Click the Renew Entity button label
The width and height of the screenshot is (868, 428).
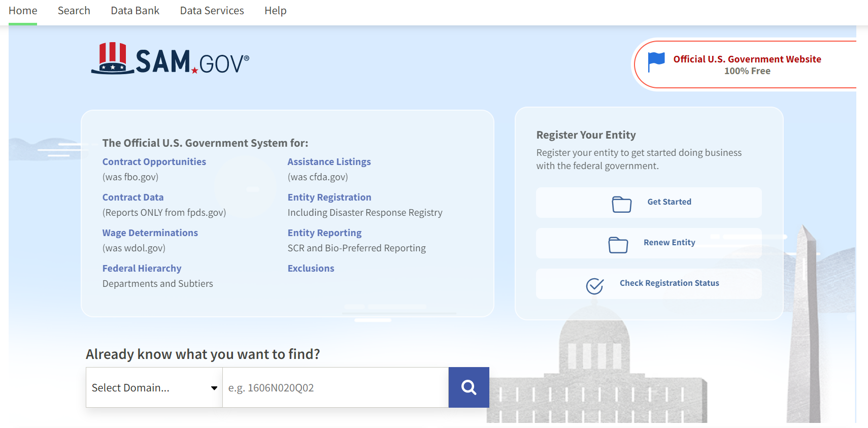pos(669,242)
